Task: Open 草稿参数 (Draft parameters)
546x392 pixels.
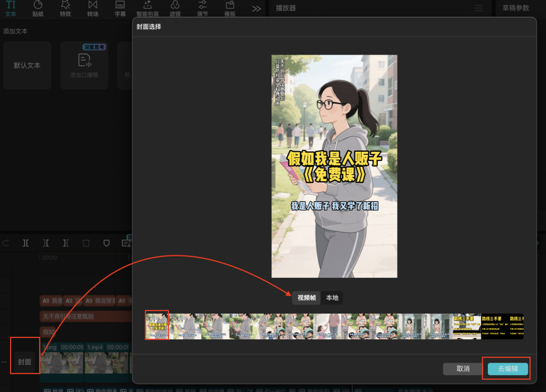Action: click(x=517, y=9)
